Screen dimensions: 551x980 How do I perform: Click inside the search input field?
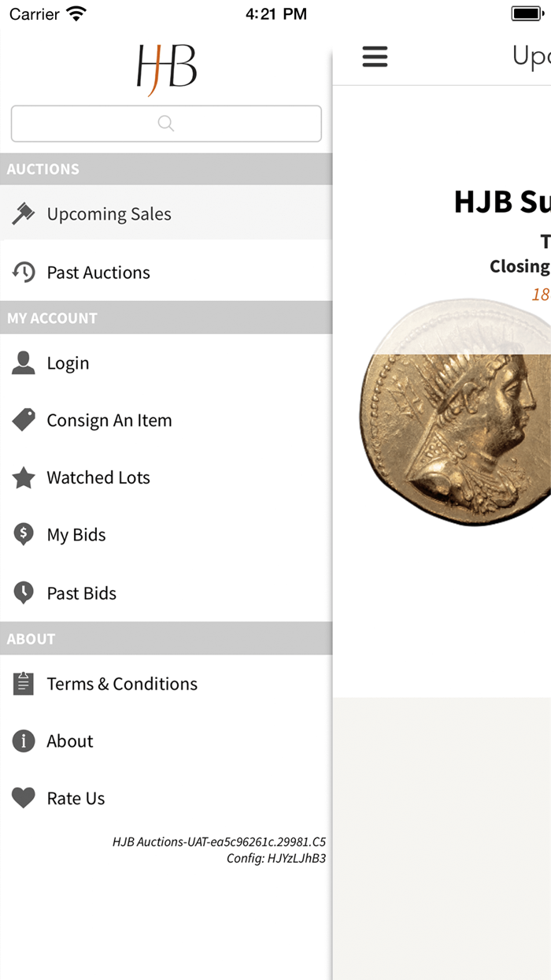(x=165, y=124)
